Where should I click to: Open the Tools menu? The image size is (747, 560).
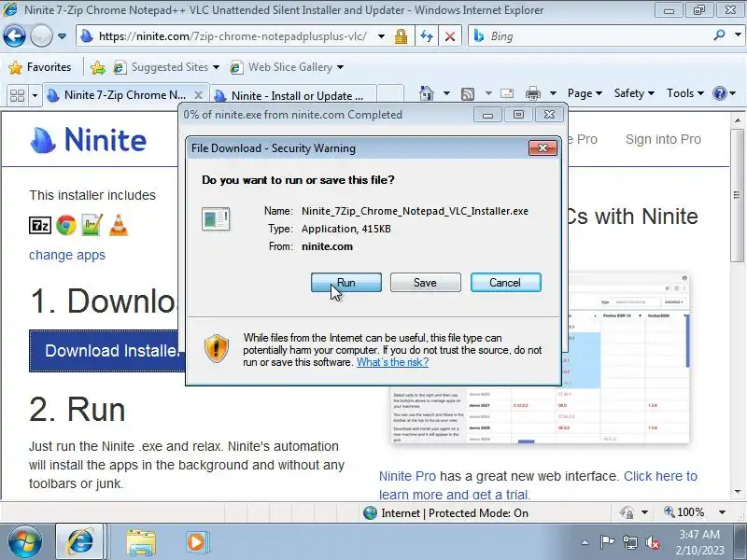(685, 93)
